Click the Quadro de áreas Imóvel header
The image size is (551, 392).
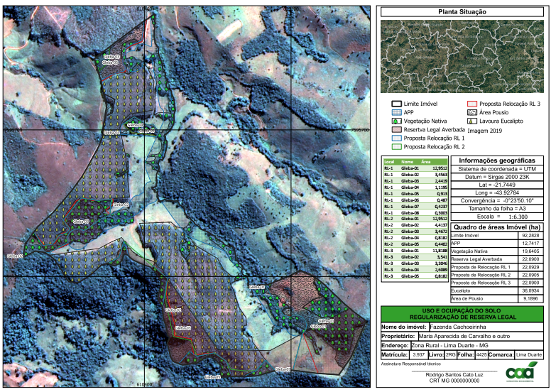pyautogui.click(x=497, y=227)
